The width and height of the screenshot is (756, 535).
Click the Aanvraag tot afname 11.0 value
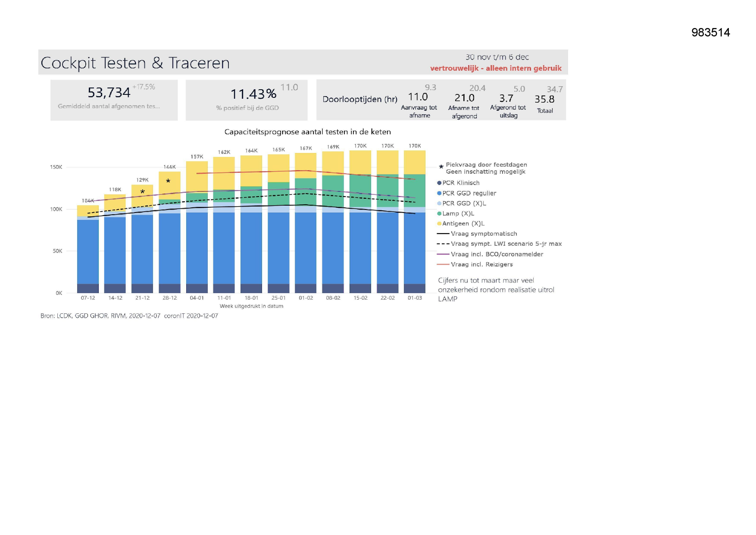tap(418, 97)
